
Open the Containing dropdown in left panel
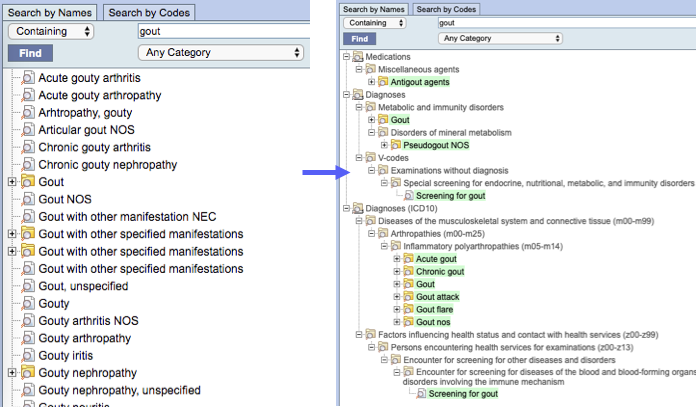click(50, 31)
